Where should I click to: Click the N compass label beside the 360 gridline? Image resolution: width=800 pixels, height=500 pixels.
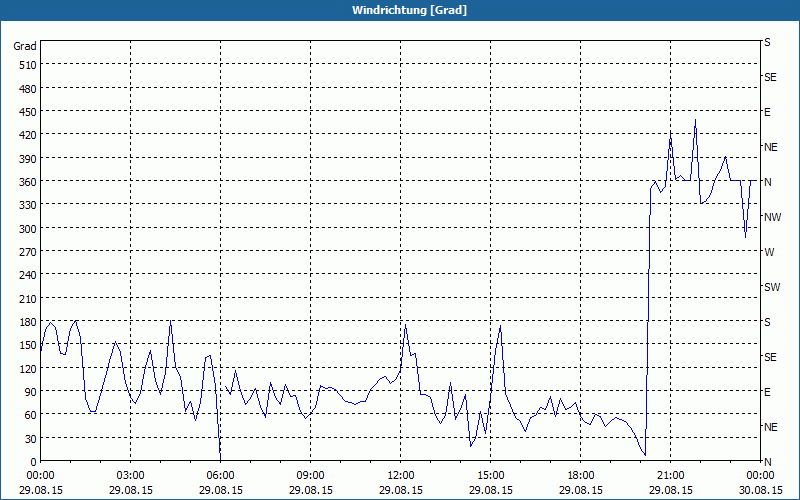coord(767,182)
